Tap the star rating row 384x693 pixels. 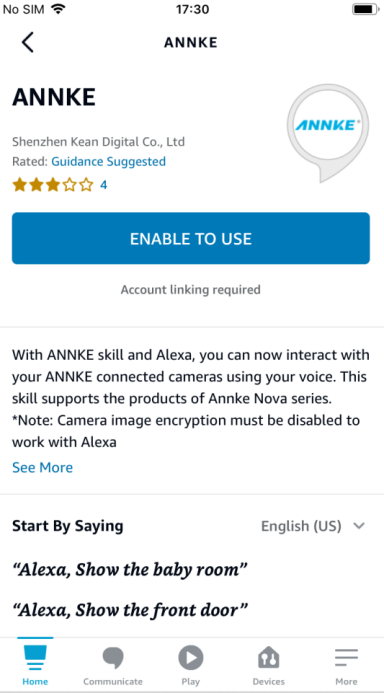(53, 185)
